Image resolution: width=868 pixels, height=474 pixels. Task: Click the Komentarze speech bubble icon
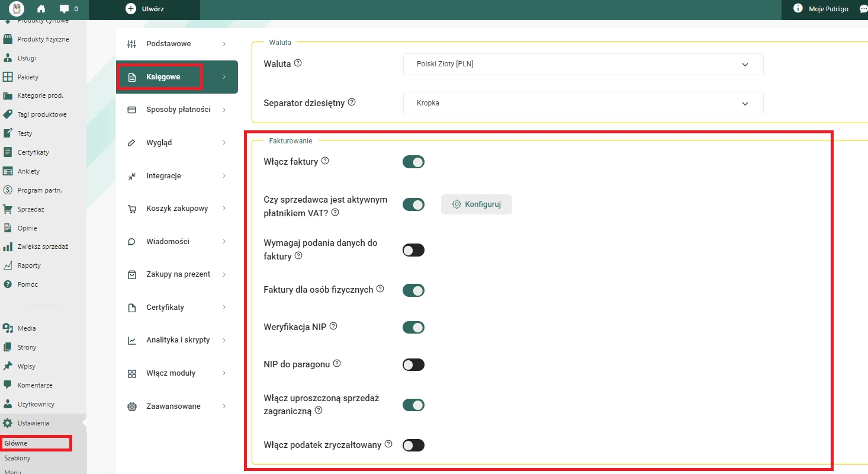pyautogui.click(x=8, y=385)
